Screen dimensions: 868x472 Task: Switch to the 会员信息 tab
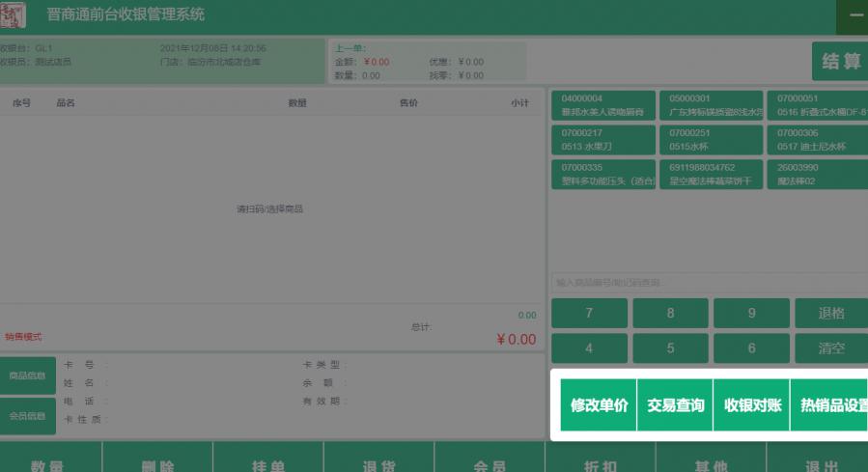tap(28, 416)
